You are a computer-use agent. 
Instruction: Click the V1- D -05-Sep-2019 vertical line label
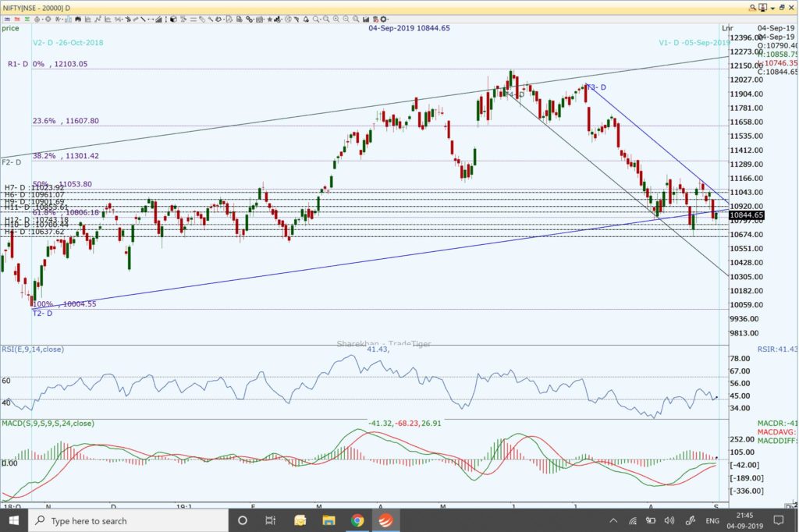[x=694, y=42]
